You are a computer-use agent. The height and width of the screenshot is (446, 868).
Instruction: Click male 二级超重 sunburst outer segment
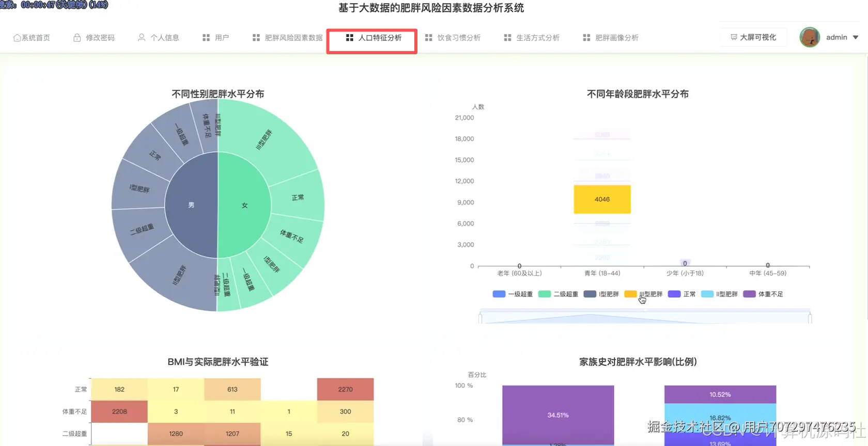tap(142, 229)
